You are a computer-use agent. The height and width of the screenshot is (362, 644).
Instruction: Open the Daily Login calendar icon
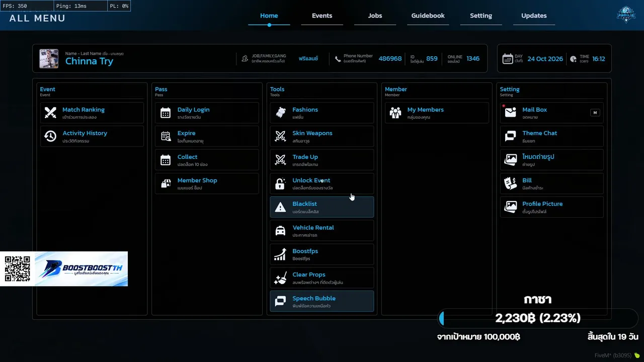166,113
